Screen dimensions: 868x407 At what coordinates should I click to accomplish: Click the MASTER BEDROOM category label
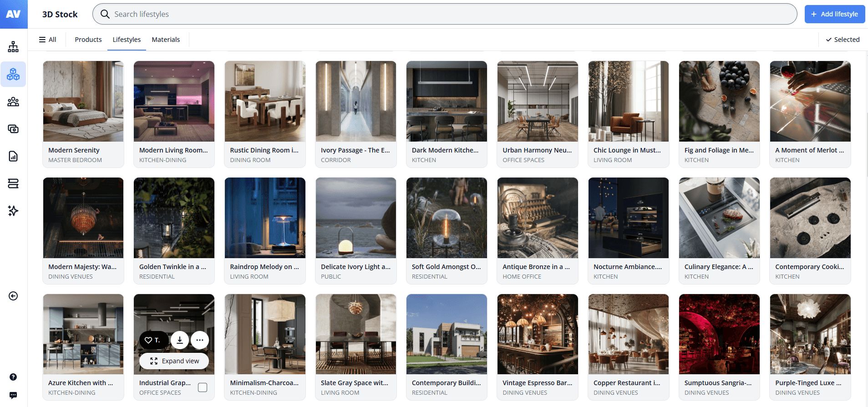75,160
